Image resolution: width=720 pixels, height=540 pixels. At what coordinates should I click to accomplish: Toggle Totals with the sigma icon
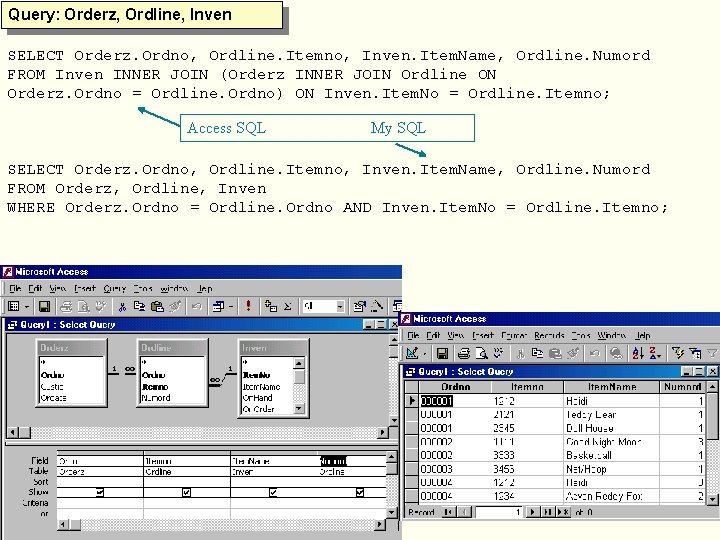(x=287, y=306)
